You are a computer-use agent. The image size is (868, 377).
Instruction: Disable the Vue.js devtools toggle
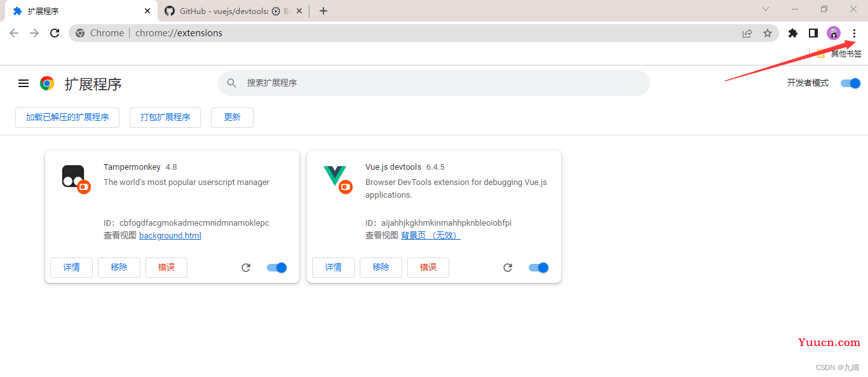tap(538, 268)
